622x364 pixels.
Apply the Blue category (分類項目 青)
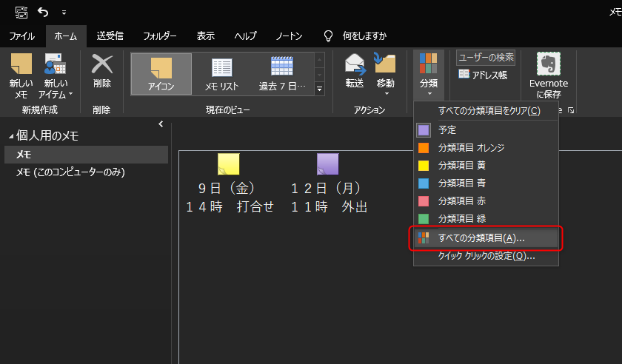click(486, 183)
